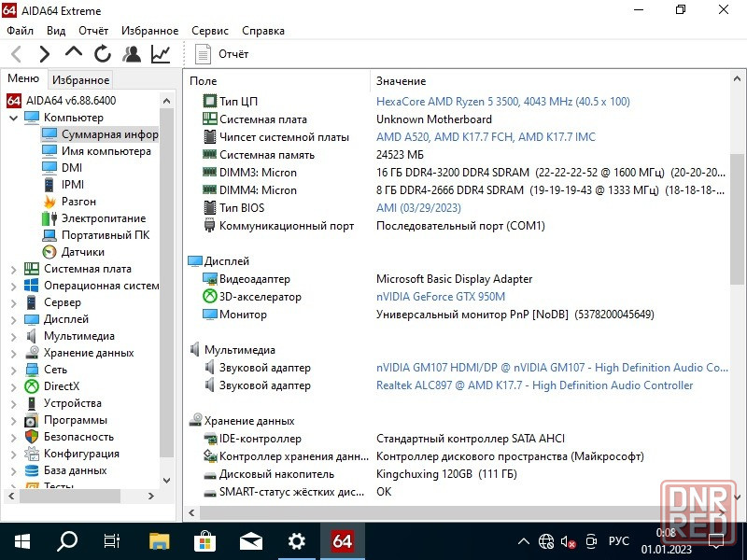The image size is (747, 560).
Task: Expand the Сервер tree node
Action: (14, 302)
